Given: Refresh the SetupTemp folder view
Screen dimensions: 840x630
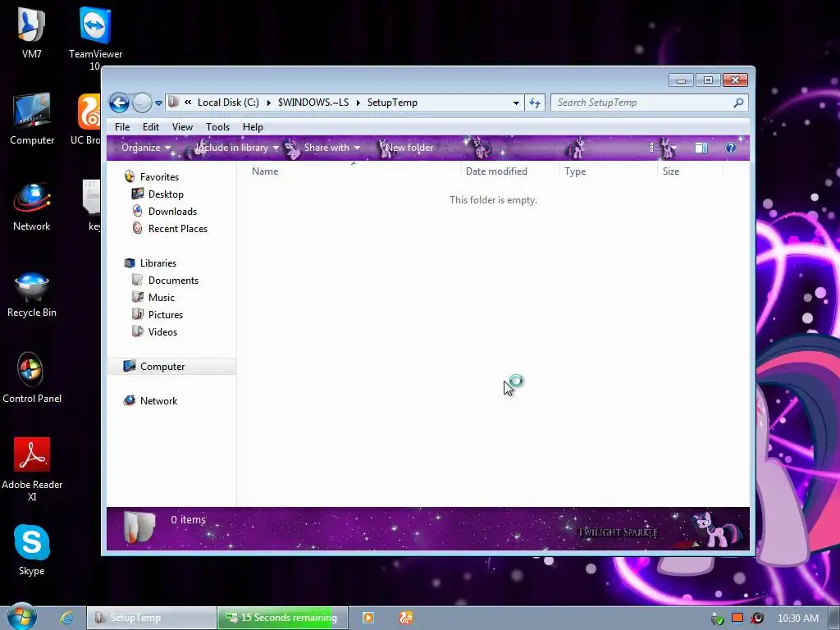Looking at the screenshot, I should click(x=535, y=103).
